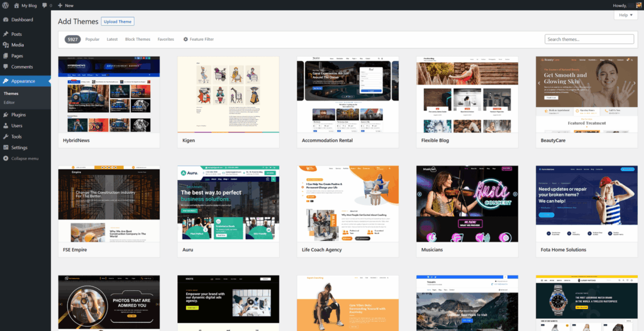Expand the Feature Filter options
Image resolution: width=644 pixels, height=331 pixels.
click(198, 39)
